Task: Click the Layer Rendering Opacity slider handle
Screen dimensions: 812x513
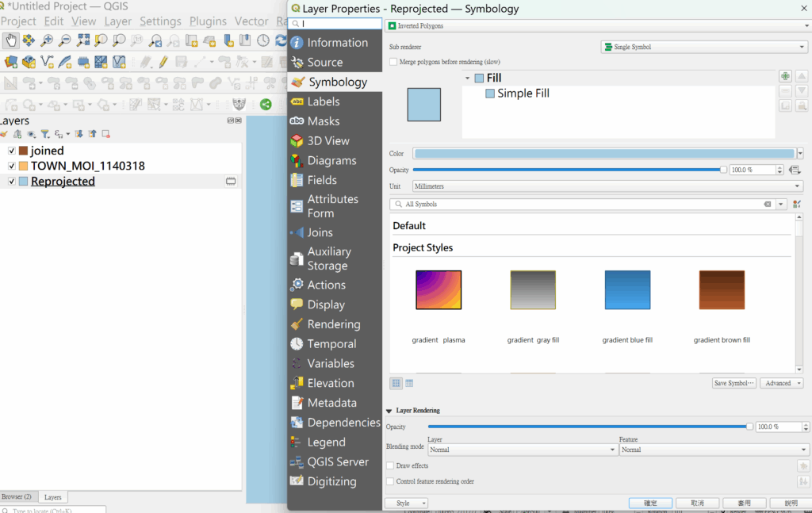Action: (749, 427)
